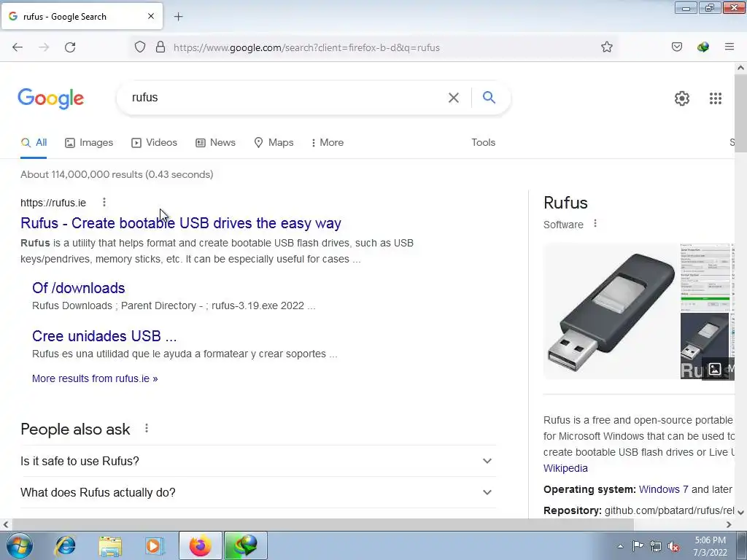Open options dots next to Software label

pyautogui.click(x=595, y=223)
